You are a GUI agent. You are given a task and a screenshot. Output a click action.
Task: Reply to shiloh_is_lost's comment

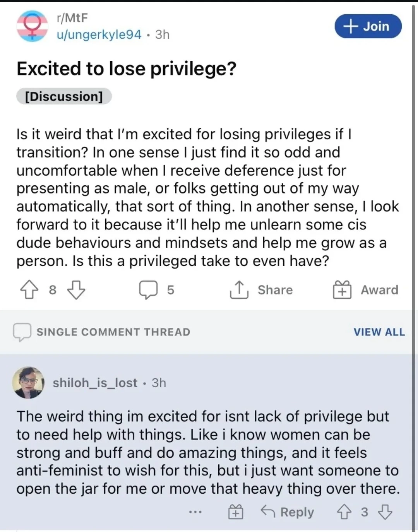(288, 512)
